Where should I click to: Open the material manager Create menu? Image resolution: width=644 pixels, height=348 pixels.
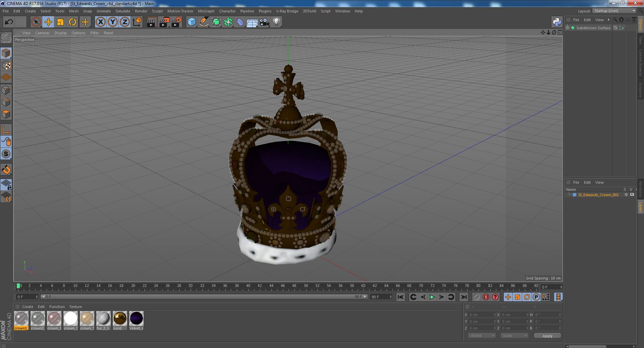click(28, 307)
